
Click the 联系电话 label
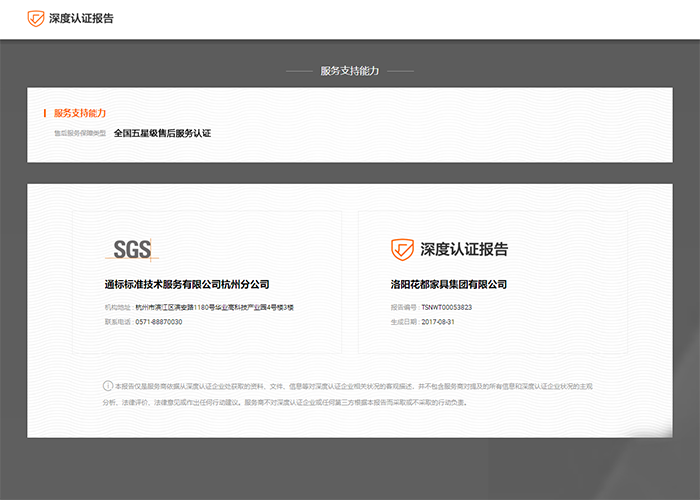[x=117, y=322]
